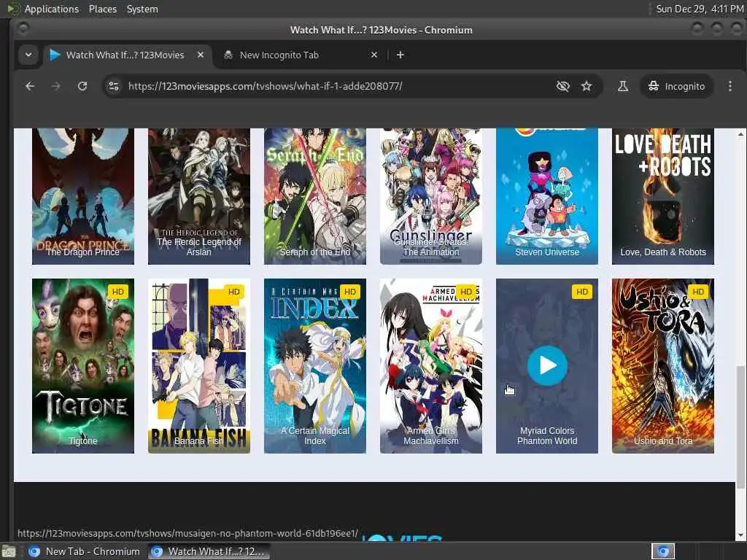Click the Incognito profile button

(x=676, y=86)
